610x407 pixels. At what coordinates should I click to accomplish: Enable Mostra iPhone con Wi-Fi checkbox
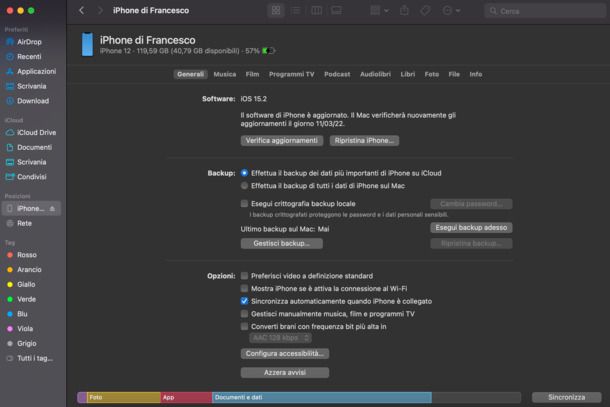click(x=244, y=289)
